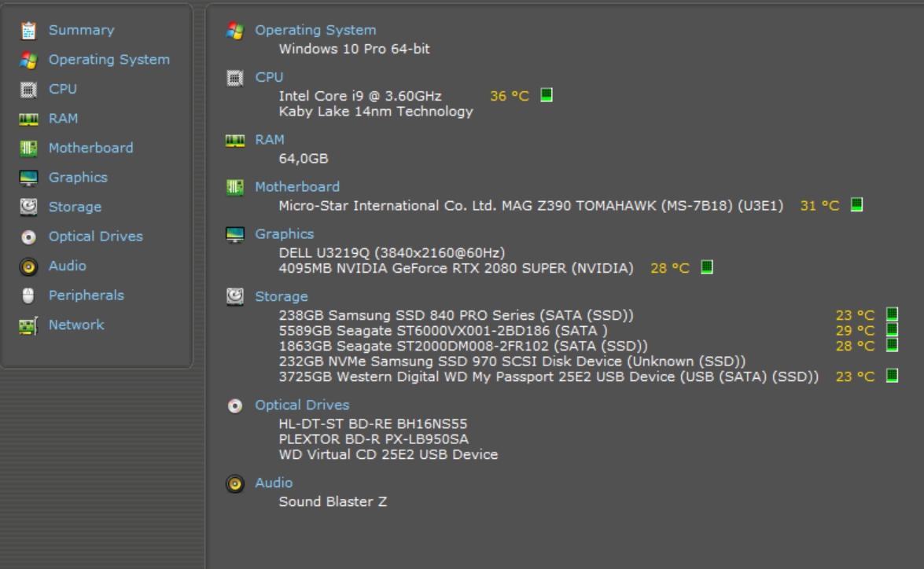Viewport: 924px width, 569px height.
Task: Click green indicator for WD My Passport drive
Action: pos(893,375)
